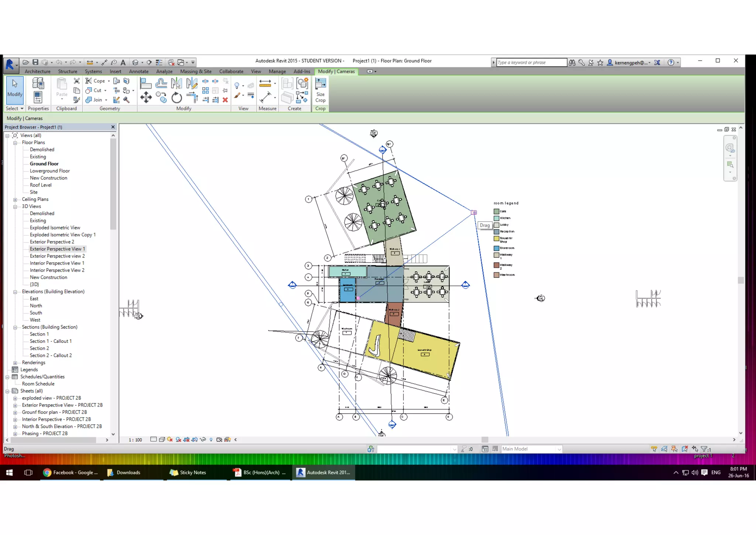Image resolution: width=756 pixels, height=535 pixels.
Task: Collapse the Floor Plans tree node
Action: [15, 143]
